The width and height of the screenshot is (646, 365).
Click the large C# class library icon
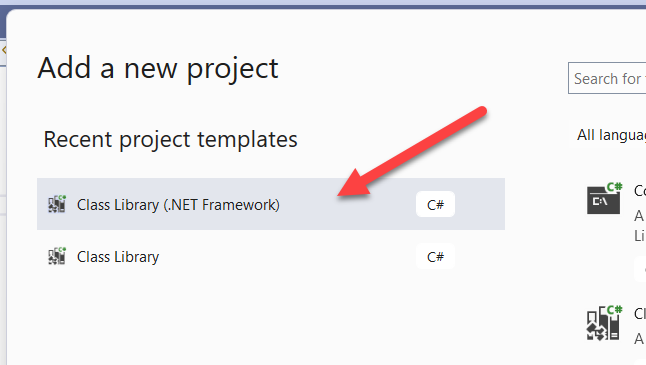pos(604,323)
